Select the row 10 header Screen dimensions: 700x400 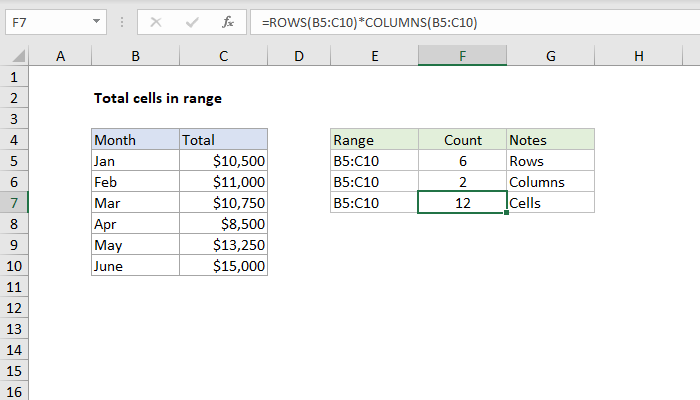click(x=15, y=266)
